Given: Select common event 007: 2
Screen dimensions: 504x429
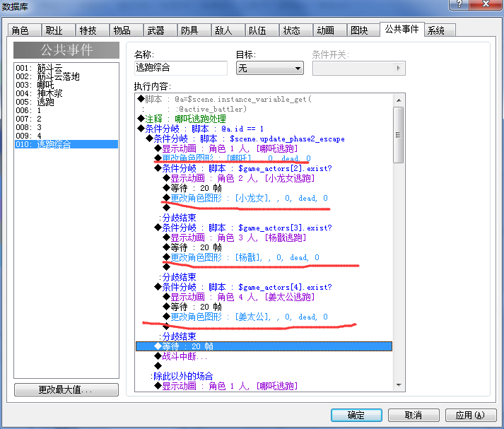Looking at the screenshot, I should coord(66,119).
